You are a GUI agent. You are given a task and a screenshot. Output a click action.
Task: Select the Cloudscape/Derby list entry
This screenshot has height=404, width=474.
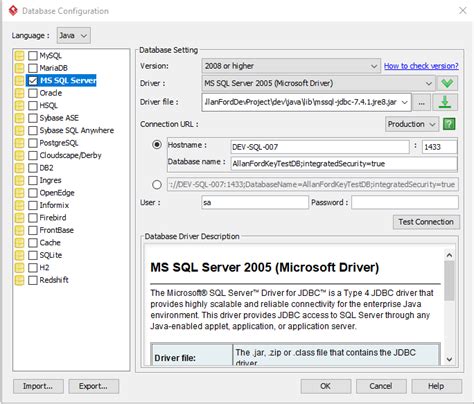point(70,155)
